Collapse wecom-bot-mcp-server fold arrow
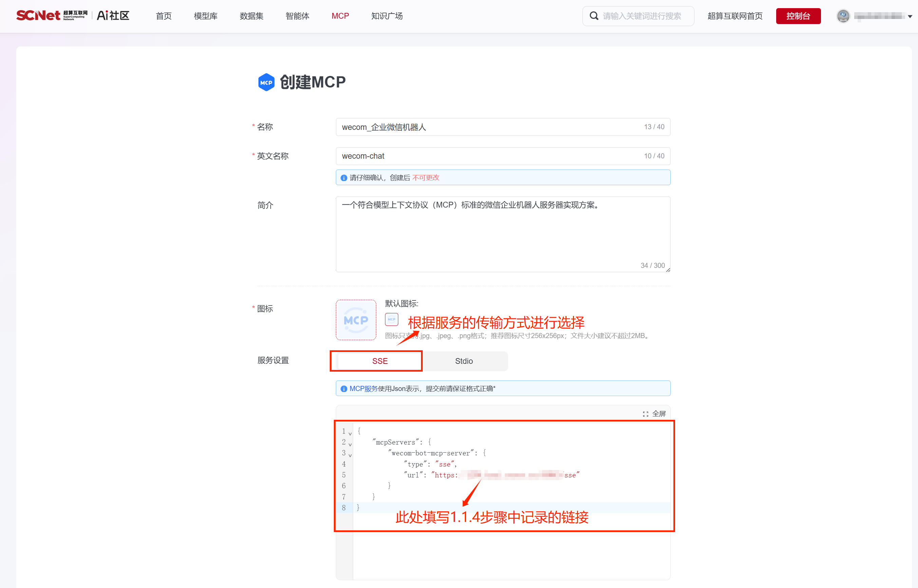 [350, 455]
